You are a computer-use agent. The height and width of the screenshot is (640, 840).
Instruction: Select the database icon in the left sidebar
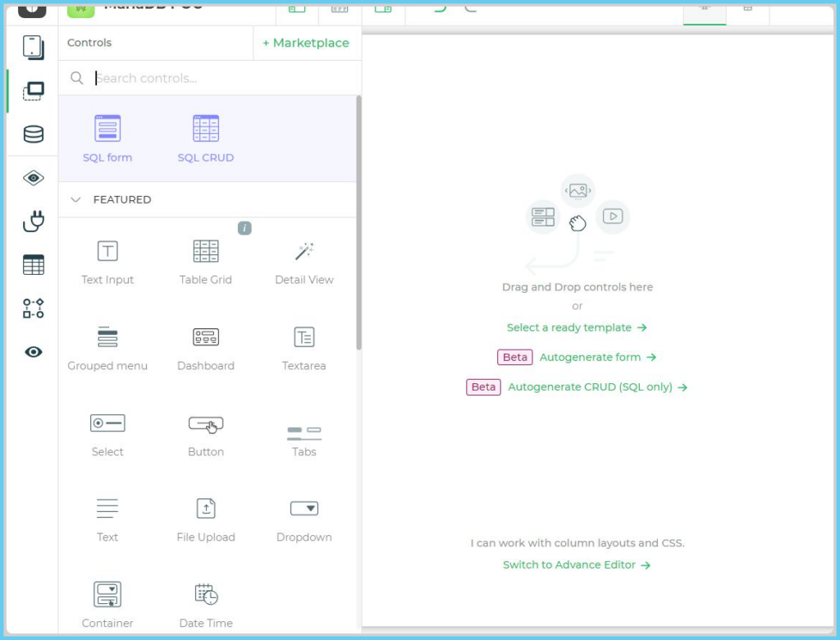tap(33, 134)
